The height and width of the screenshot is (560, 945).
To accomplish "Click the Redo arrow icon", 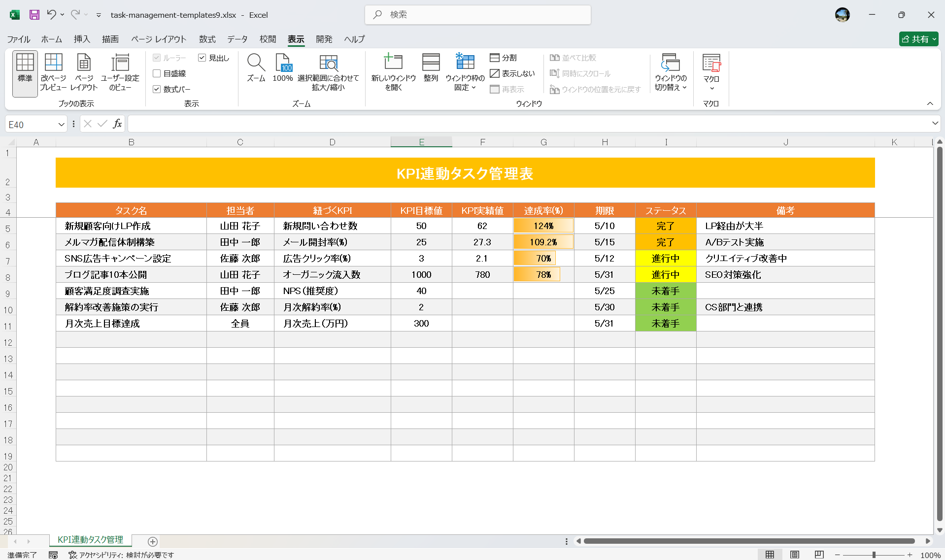I will (x=75, y=15).
